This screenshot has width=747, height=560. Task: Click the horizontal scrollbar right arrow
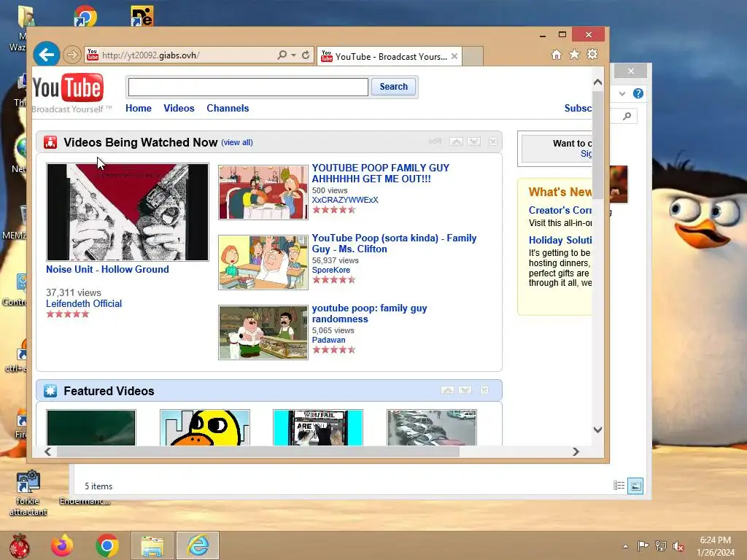[576, 451]
